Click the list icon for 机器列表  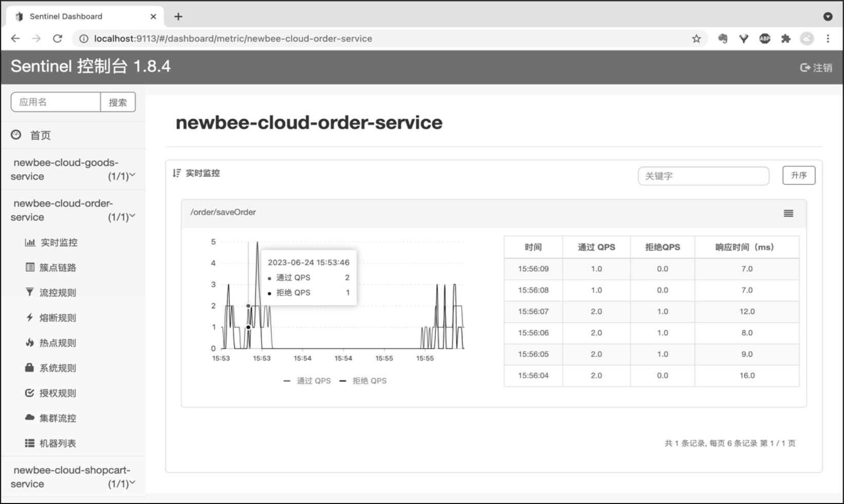tap(30, 443)
